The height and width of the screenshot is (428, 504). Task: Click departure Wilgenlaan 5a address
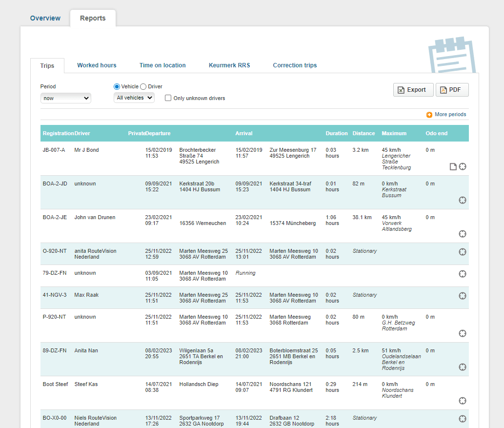click(197, 350)
